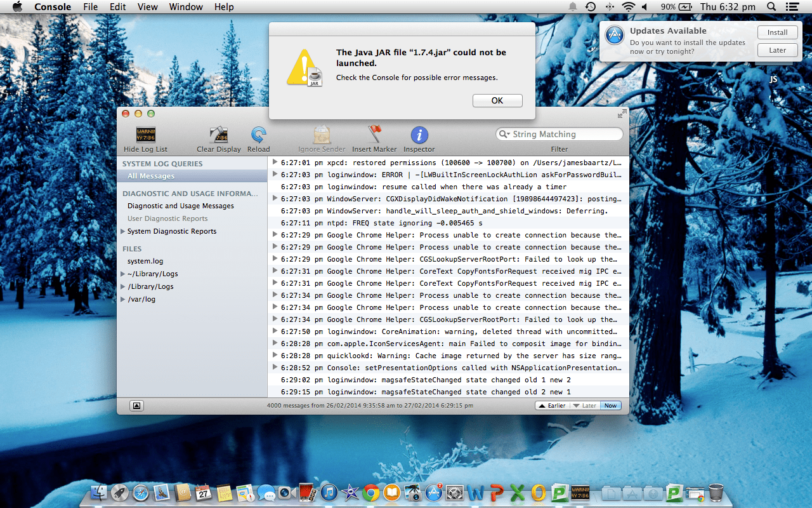
Task: Click the Hide Log List toolbar icon
Action: pyautogui.click(x=145, y=135)
